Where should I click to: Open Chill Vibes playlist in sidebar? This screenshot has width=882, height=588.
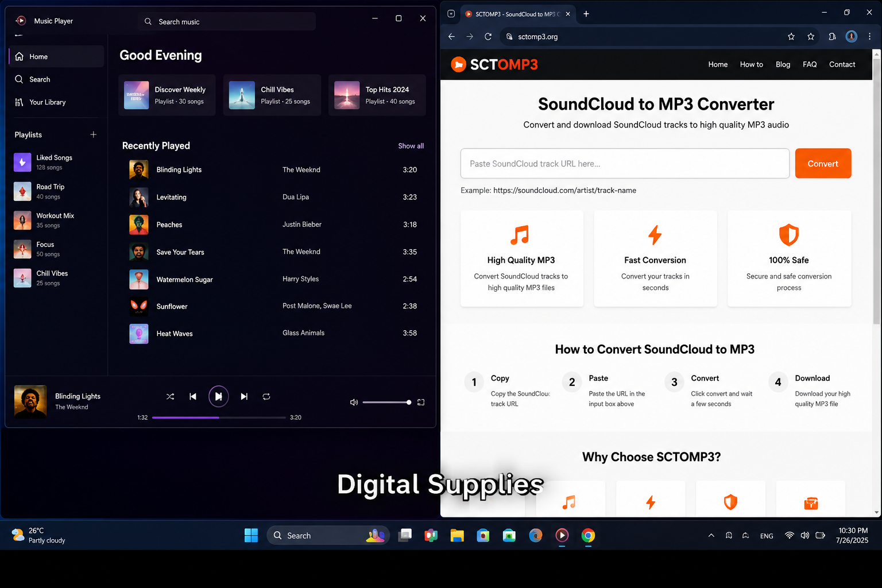56,278
